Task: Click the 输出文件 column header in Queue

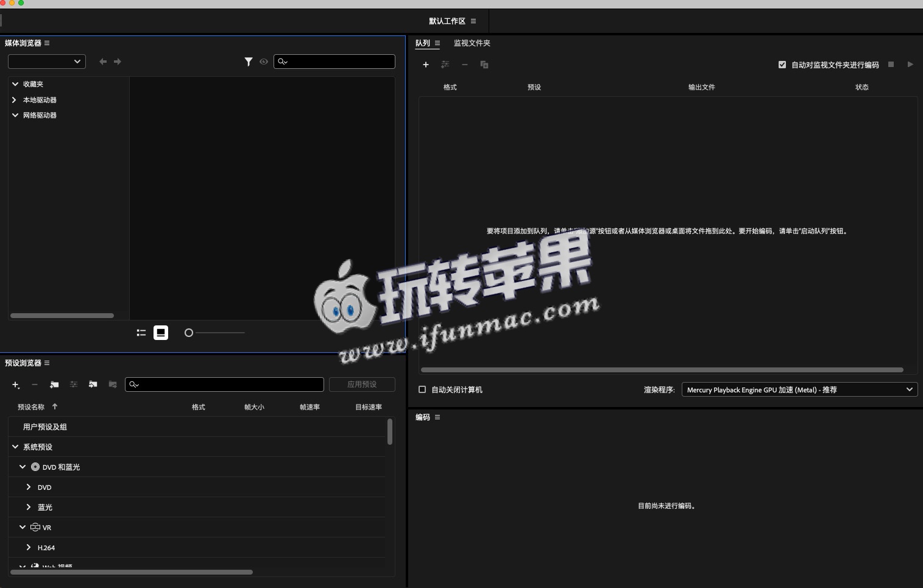Action: click(x=702, y=87)
